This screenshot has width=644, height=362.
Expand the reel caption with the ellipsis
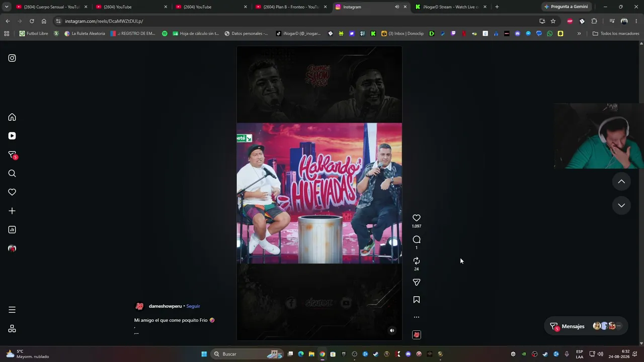136,332
